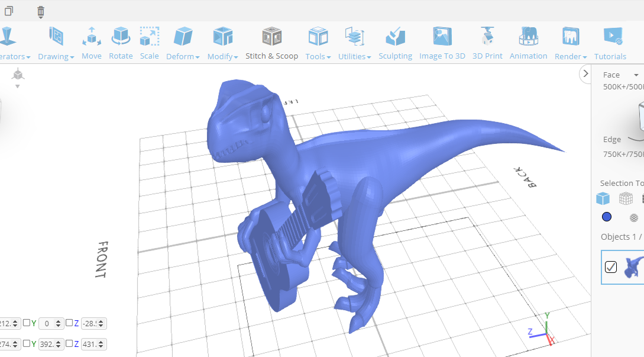Viewport: 644px width, 357px height.
Task: Toggle the Z checkbox in lower row
Action: coord(69,343)
